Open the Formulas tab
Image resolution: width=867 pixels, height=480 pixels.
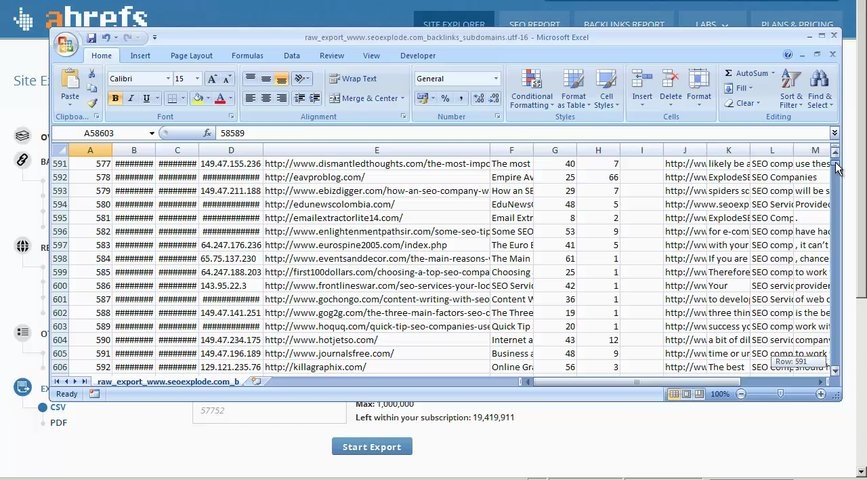click(x=247, y=55)
